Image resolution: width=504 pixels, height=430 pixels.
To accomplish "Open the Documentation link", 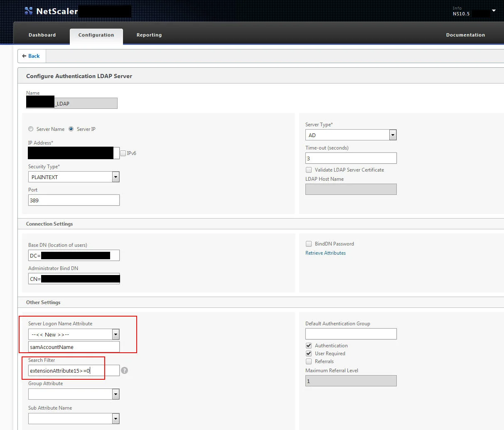I will pos(465,35).
